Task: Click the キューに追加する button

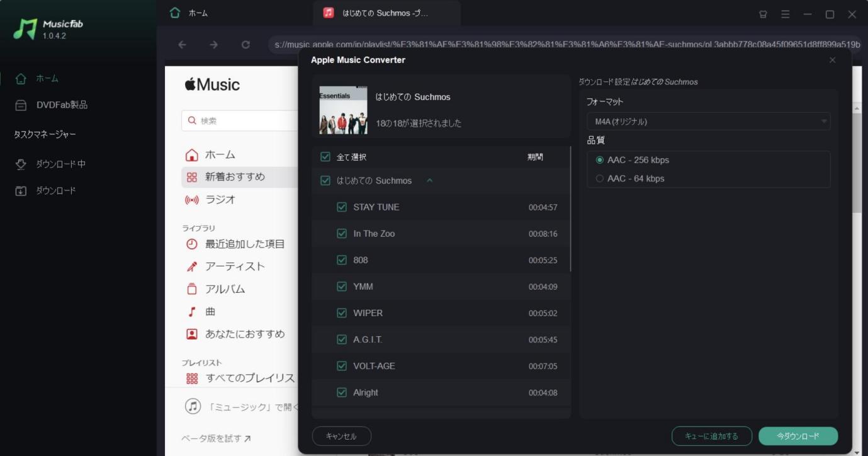Action: [x=713, y=436]
